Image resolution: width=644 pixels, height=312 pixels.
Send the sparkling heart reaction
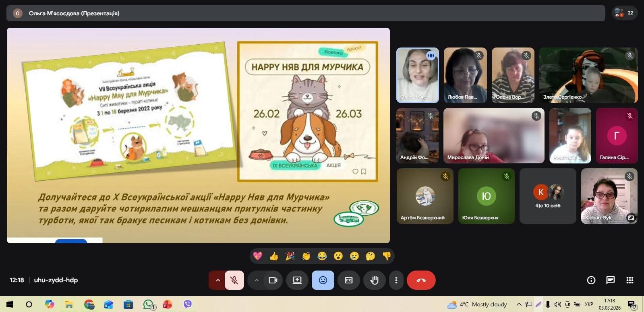(258, 256)
